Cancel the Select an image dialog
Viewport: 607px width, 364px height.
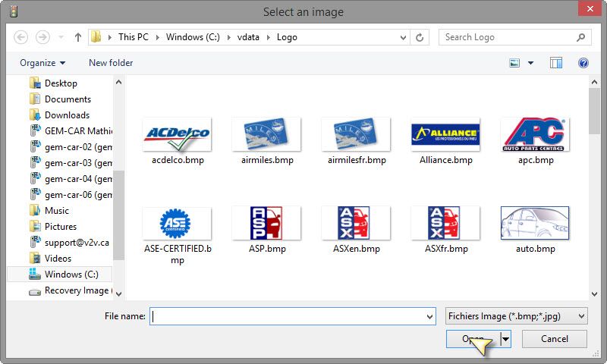[555, 339]
